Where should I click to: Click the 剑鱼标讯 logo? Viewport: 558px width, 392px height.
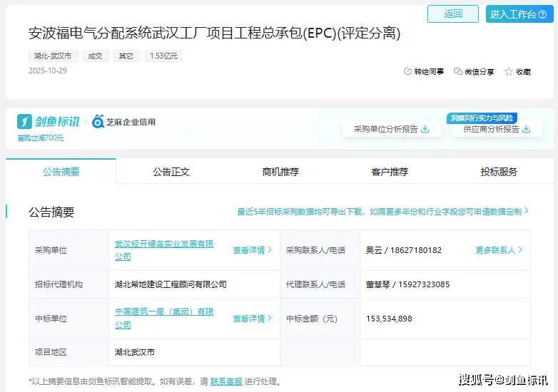[x=49, y=122]
